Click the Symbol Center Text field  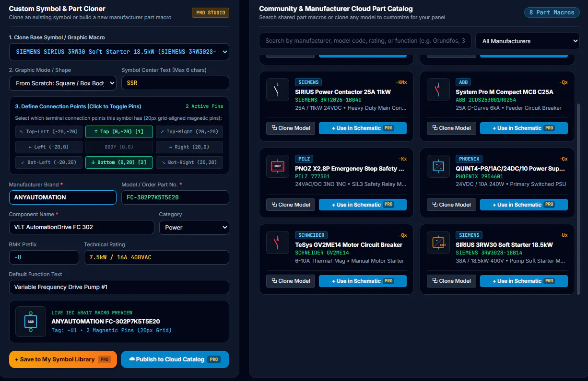click(x=175, y=83)
